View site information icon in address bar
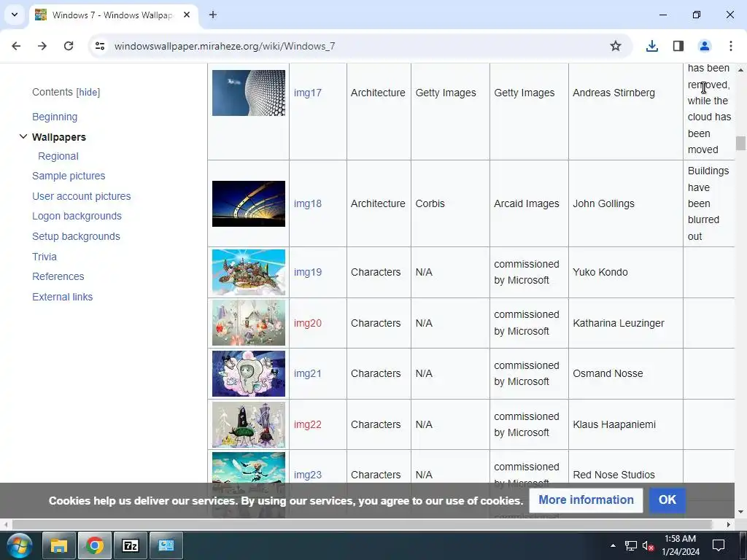Viewport: 747px width, 560px height. 100,46
